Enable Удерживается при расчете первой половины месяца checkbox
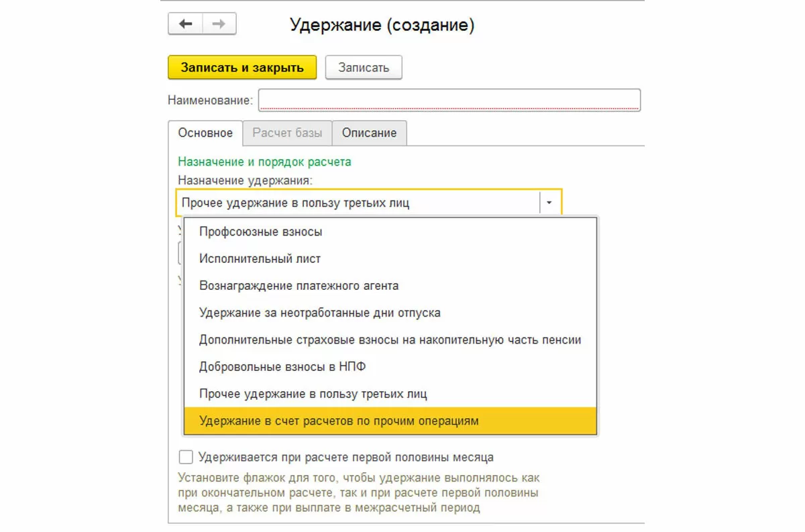Image resolution: width=805 pixels, height=532 pixels. [x=185, y=458]
